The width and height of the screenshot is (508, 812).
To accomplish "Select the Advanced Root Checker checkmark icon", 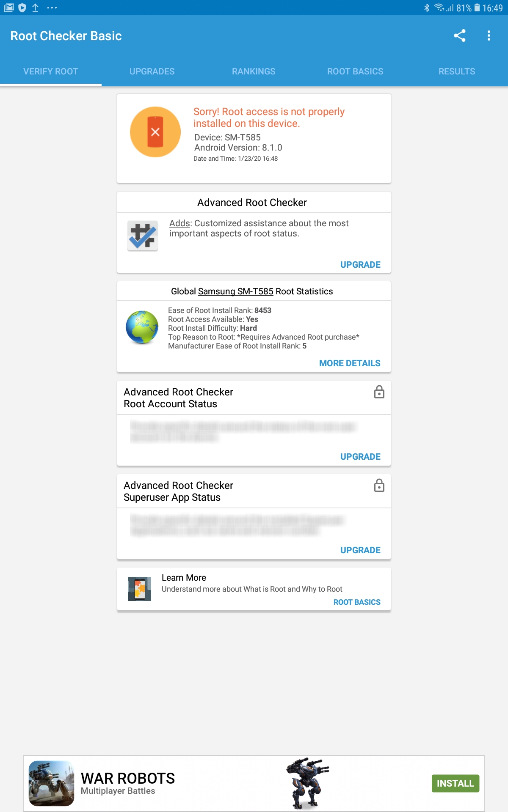I will [142, 235].
